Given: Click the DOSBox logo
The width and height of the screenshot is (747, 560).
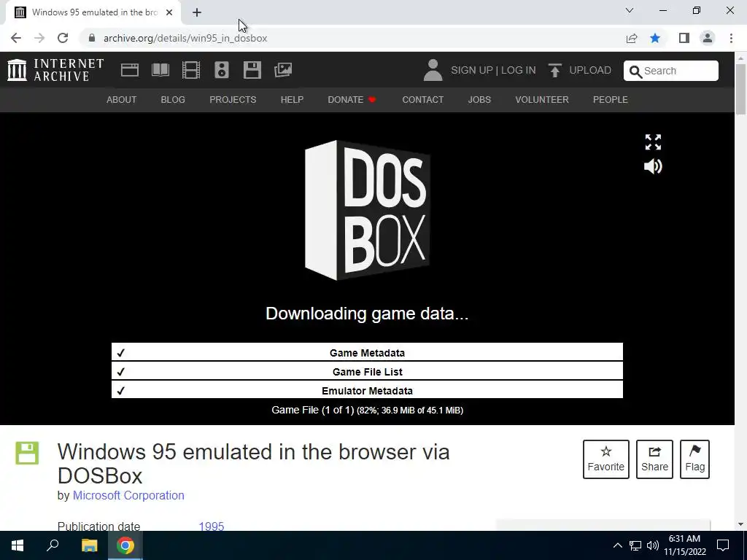Looking at the screenshot, I should click(x=368, y=210).
